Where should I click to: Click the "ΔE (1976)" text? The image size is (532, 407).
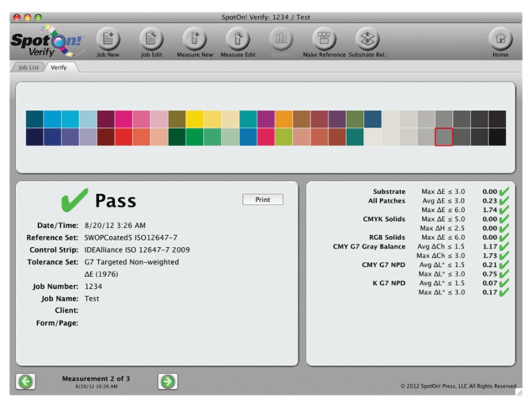101,274
